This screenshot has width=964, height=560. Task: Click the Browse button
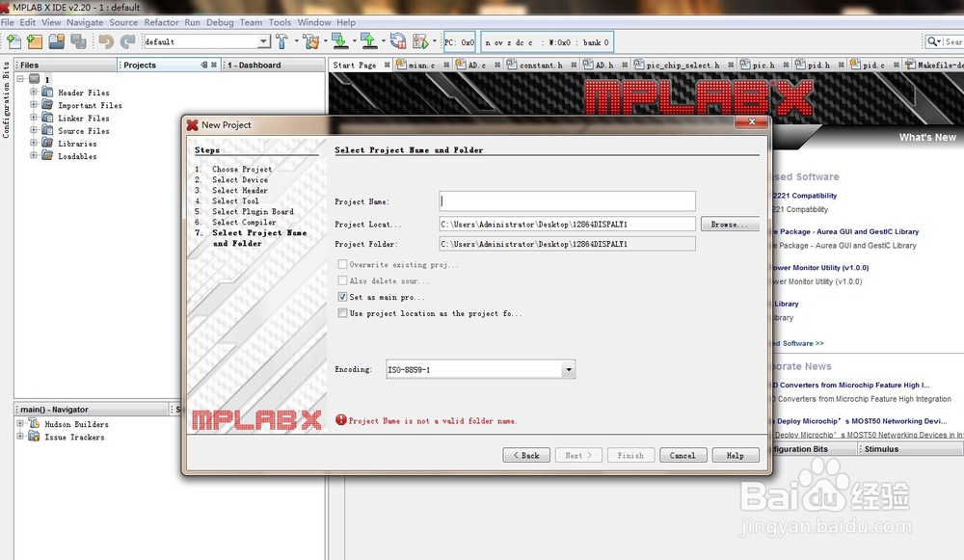(730, 225)
